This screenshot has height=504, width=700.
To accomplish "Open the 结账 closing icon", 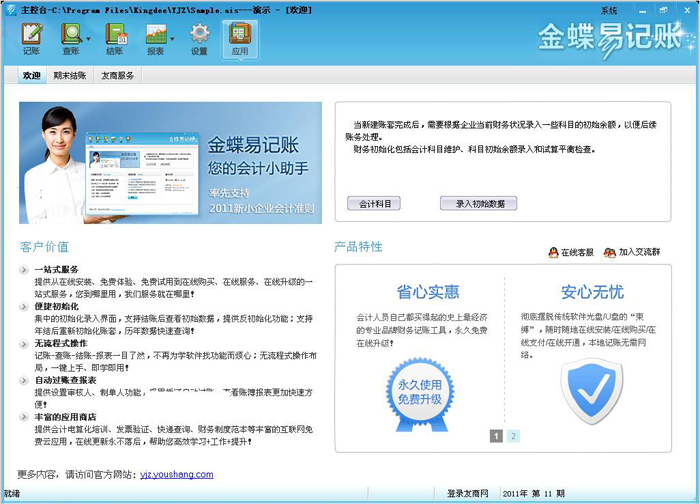I will click(x=115, y=38).
